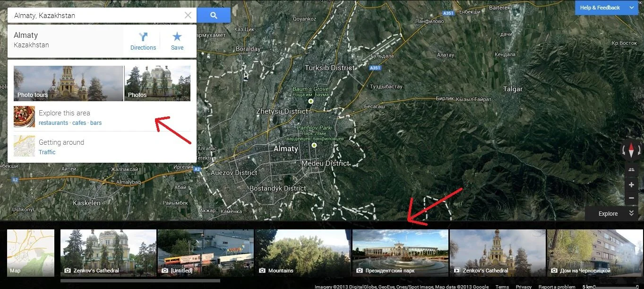
Task: Click the blue search magnifier button
Action: click(214, 15)
